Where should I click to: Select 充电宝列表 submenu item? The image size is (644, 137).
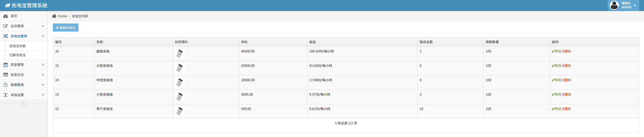[x=18, y=46]
